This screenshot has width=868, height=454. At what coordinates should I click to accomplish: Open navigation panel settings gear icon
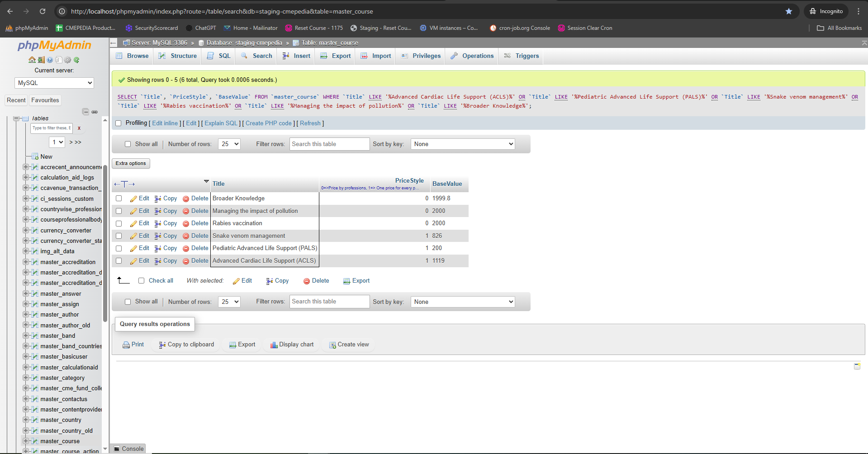coord(67,60)
